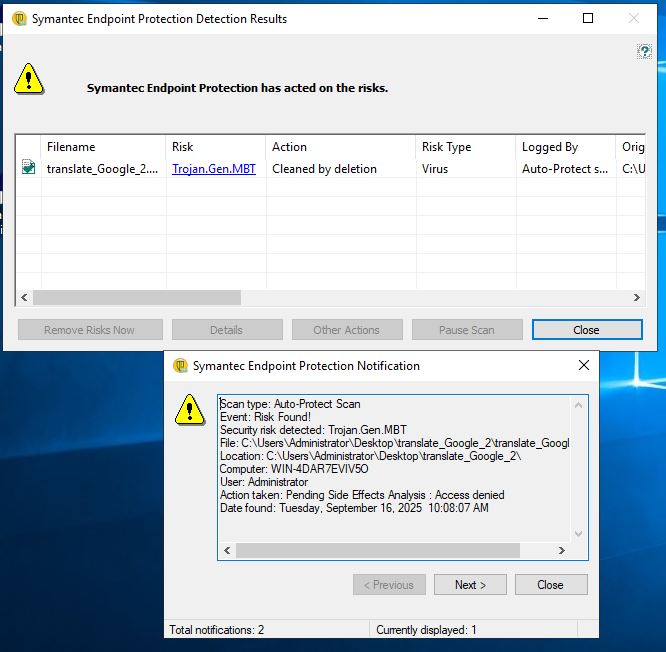Click the Details button
The height and width of the screenshot is (652, 666).
[x=227, y=330]
